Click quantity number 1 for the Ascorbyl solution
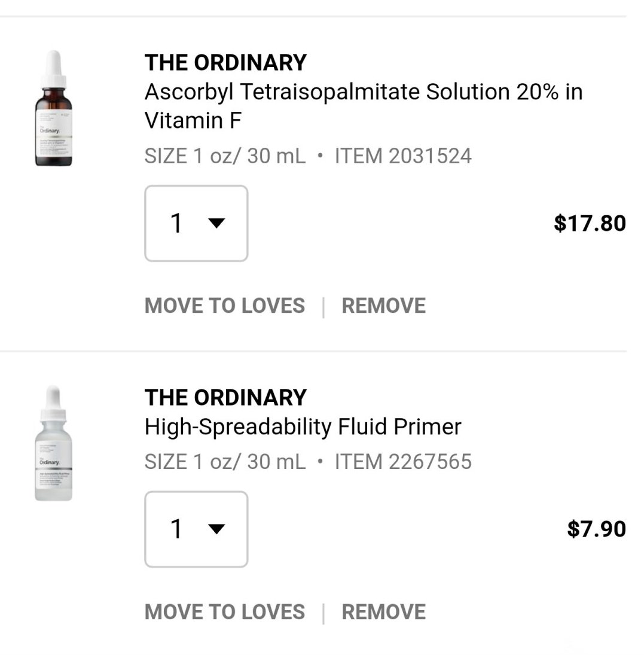The image size is (644, 655). pos(176,224)
